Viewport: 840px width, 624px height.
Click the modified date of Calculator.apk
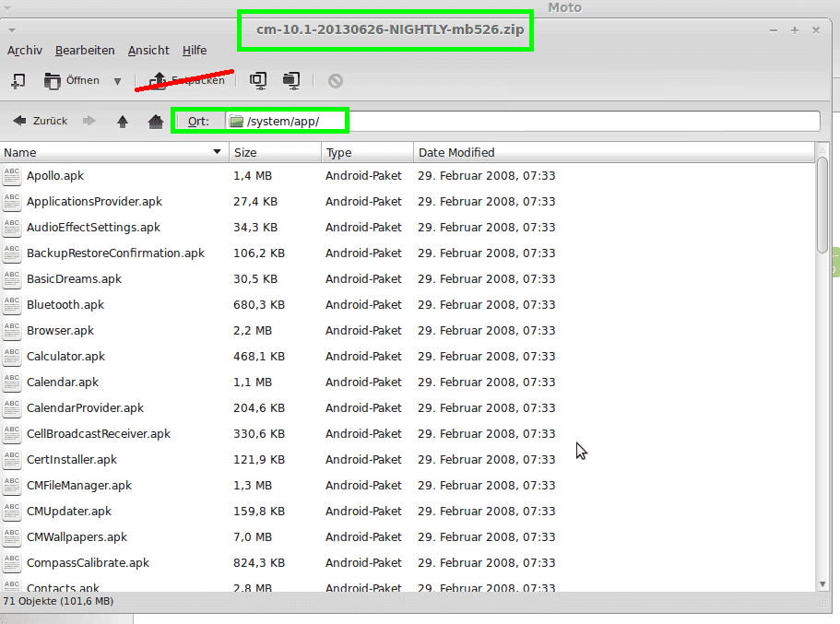click(x=487, y=356)
